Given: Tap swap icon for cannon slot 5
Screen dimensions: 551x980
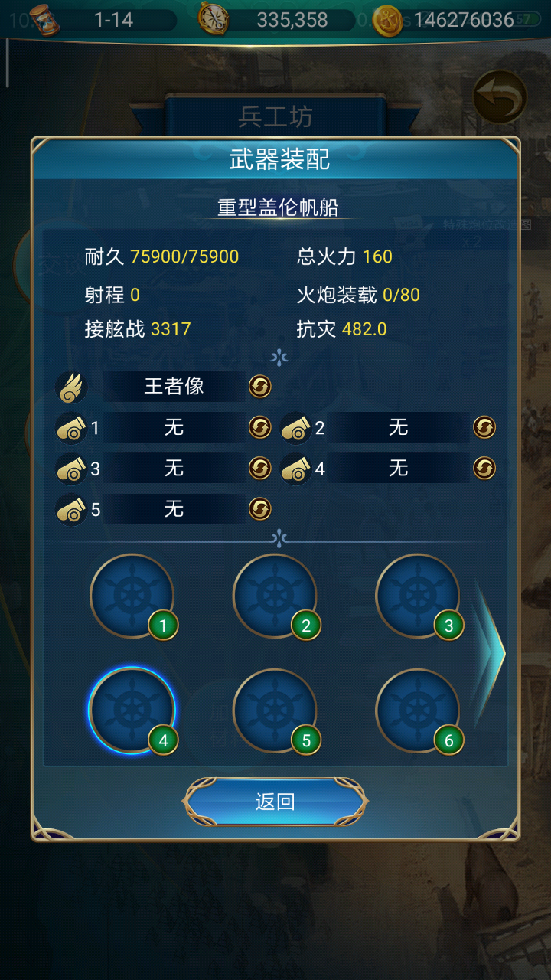Looking at the screenshot, I should point(260,508).
